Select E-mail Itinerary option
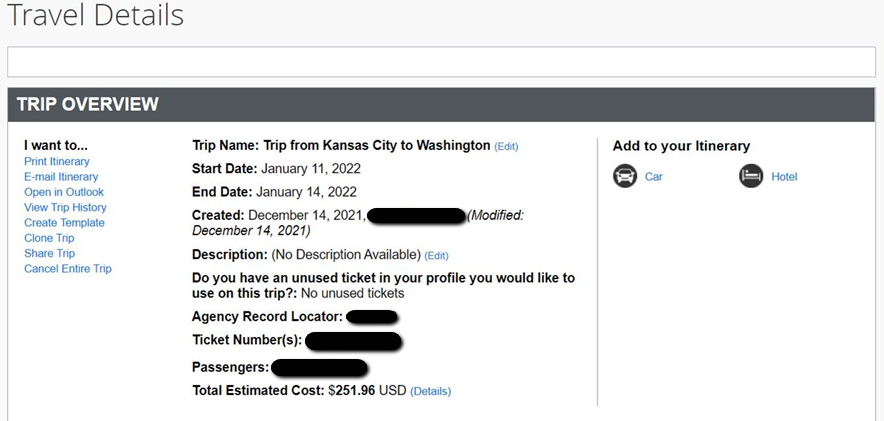 tap(61, 177)
